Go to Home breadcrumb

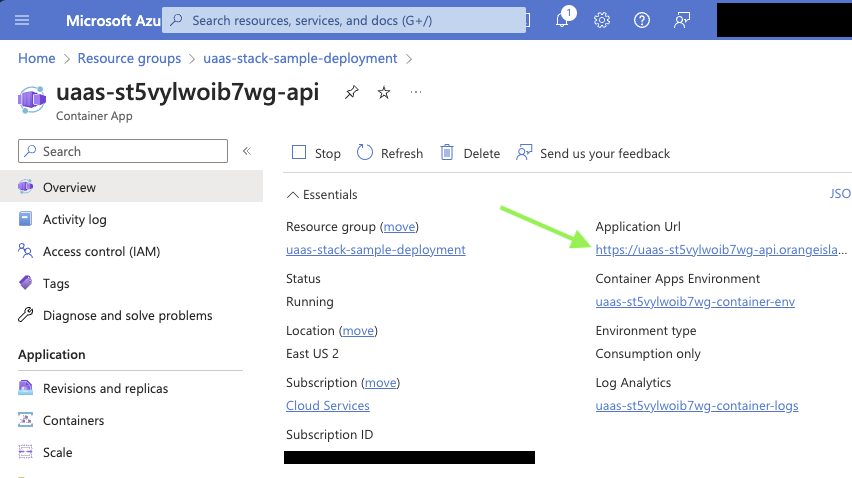(36, 58)
